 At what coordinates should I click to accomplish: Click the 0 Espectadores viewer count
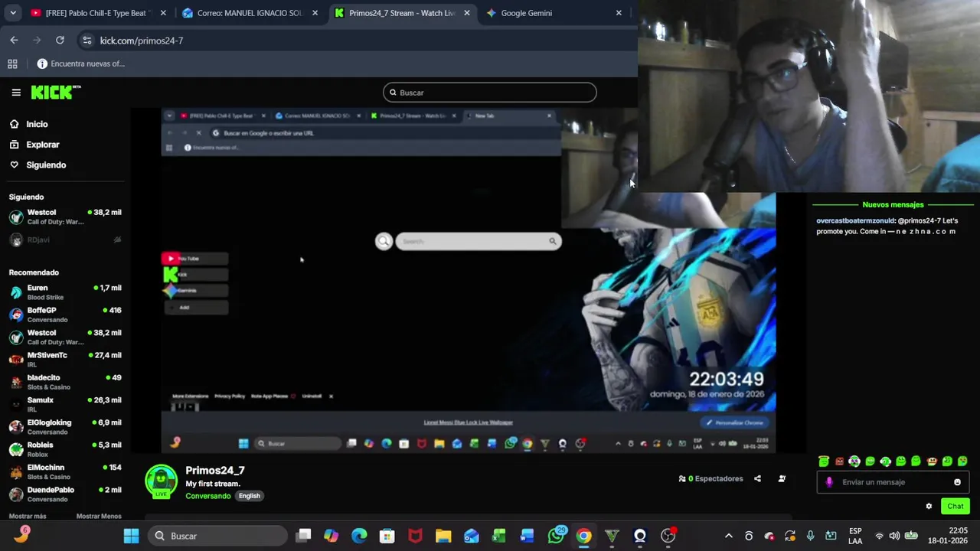point(710,479)
